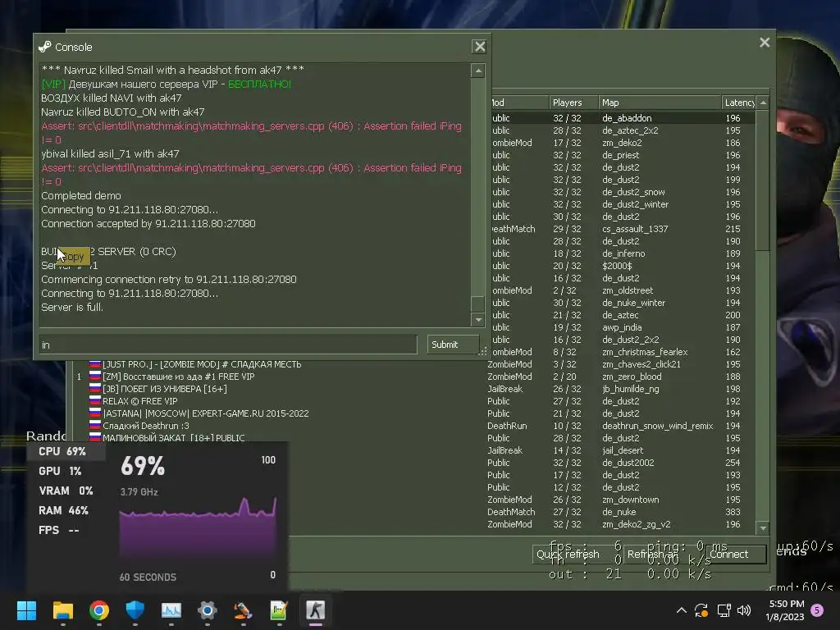Select EXPERT-GAME.RU 2015-2022 server
The width and height of the screenshot is (840, 630).
tap(414, 413)
